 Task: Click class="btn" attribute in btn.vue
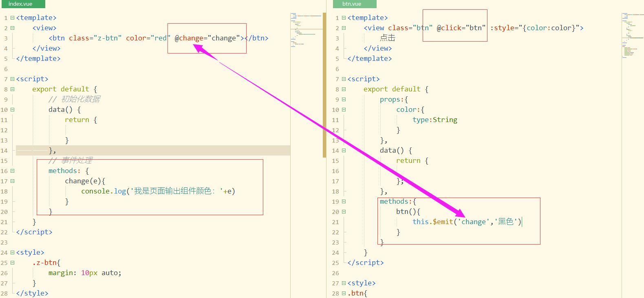pos(410,28)
